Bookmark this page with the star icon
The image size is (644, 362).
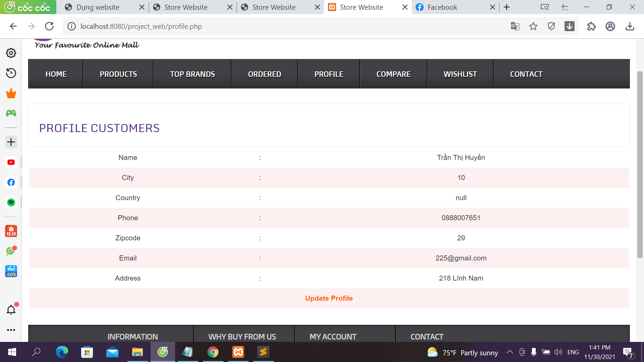(533, 26)
